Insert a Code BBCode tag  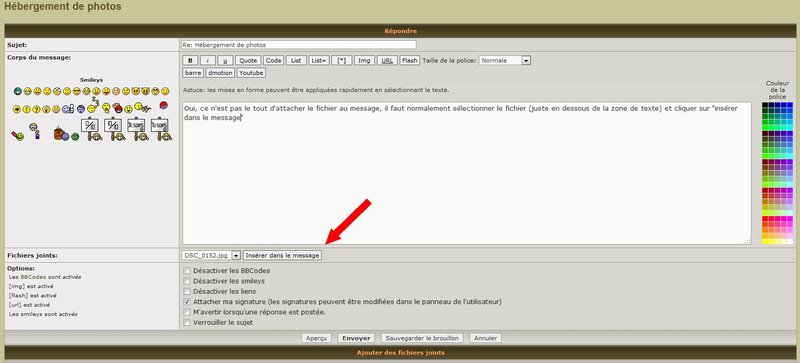pyautogui.click(x=273, y=60)
